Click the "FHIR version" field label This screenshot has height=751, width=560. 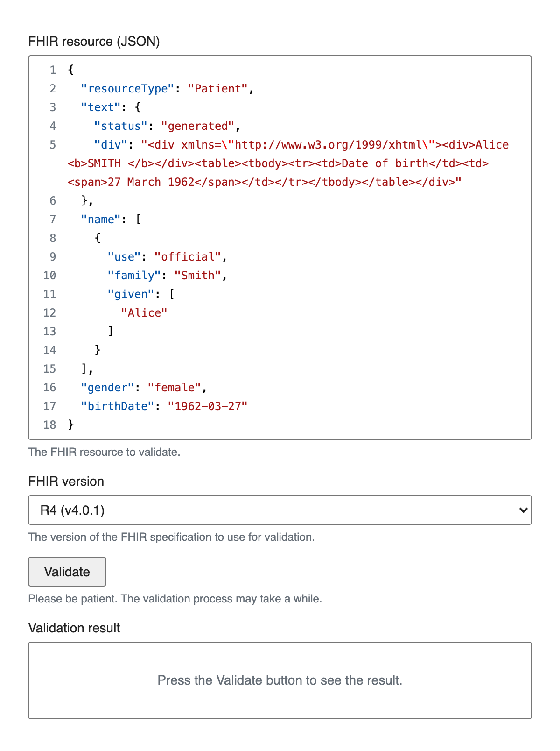click(x=66, y=482)
